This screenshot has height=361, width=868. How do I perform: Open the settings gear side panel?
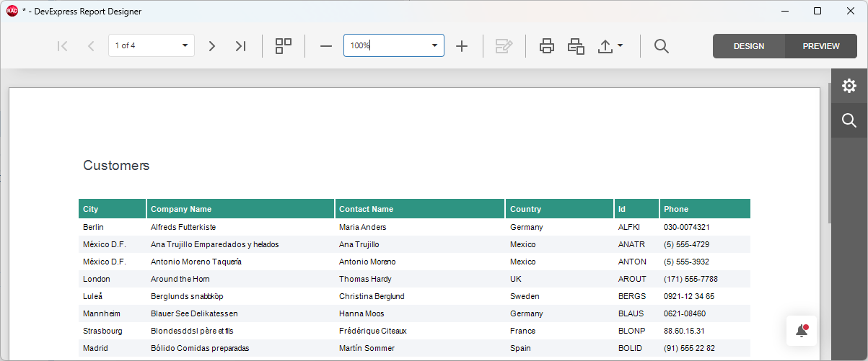tap(849, 86)
